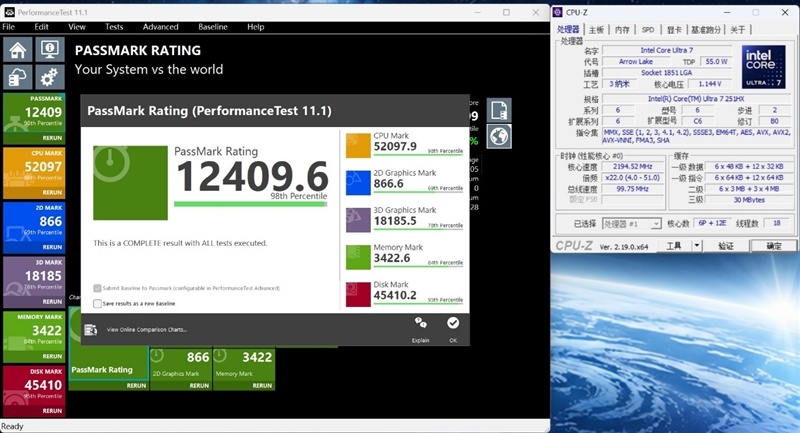
Task: Toggle Submit Baseline to Passmark checkbox
Action: 97,288
